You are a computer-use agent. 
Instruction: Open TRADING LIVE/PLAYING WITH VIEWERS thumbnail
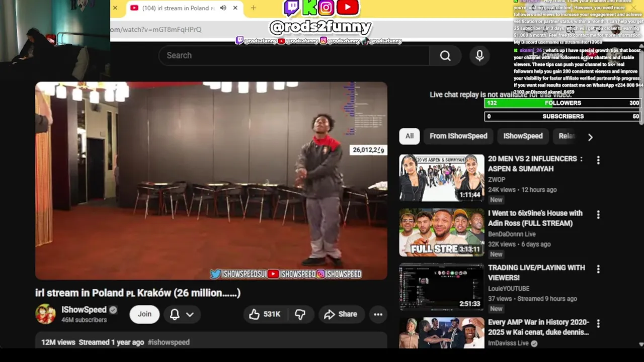pos(442,287)
